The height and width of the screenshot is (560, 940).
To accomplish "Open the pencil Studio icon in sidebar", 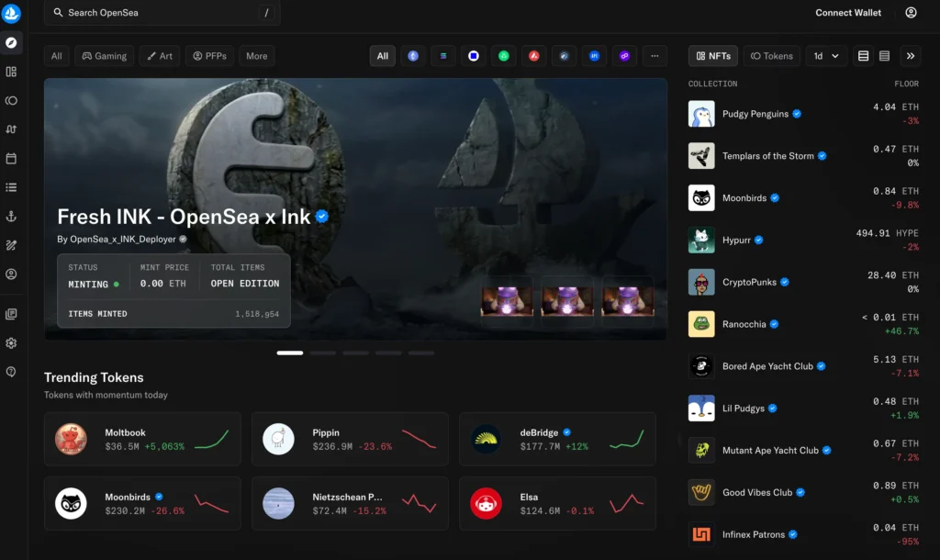I will (11, 245).
